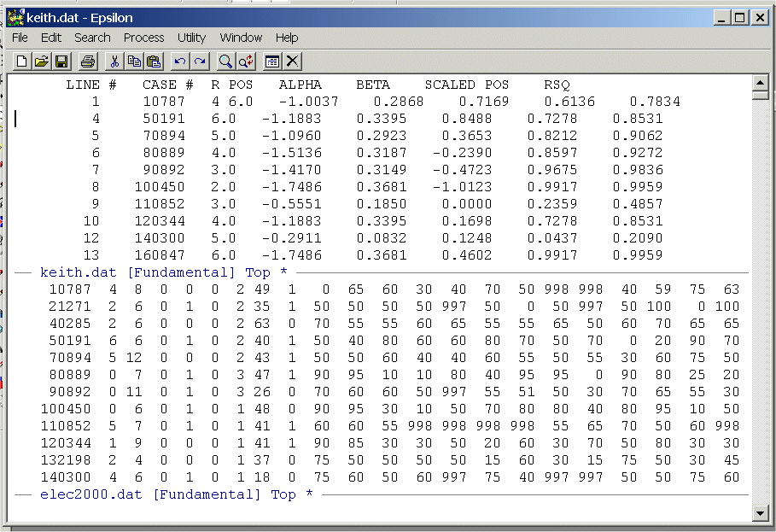This screenshot has height=532, width=776.
Task: Click the window list icon in toolbar
Action: [x=272, y=61]
